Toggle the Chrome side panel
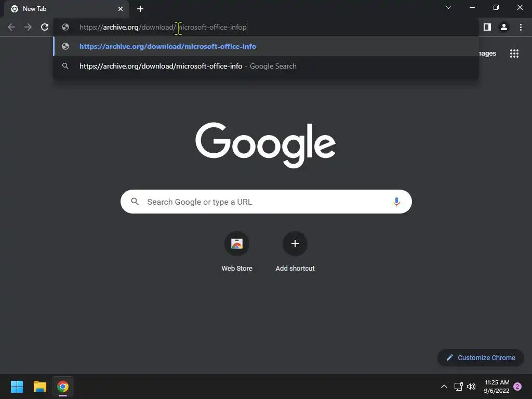The image size is (532, 399). 487,27
